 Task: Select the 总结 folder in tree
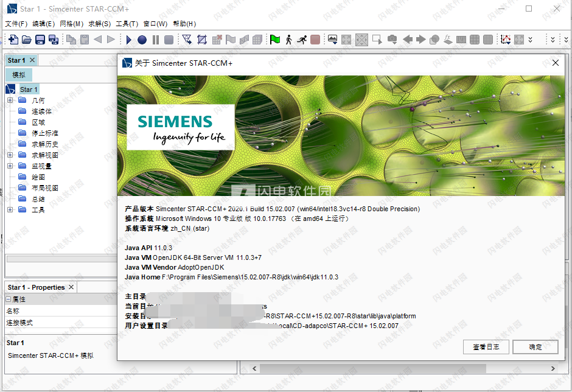click(38, 199)
